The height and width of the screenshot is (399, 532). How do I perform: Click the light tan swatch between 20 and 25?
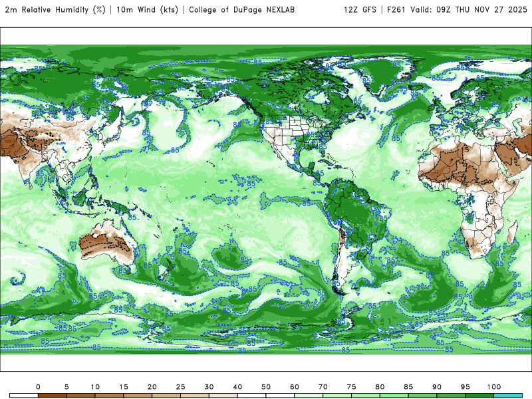[x=166, y=396]
